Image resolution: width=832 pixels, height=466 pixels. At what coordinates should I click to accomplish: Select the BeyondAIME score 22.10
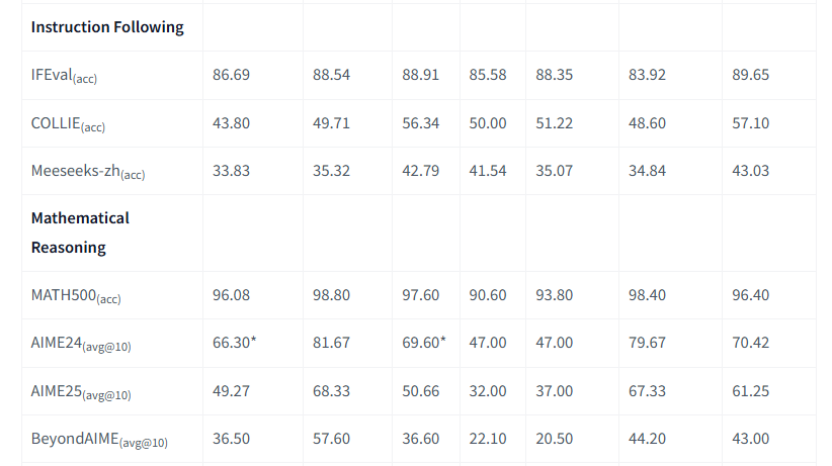point(487,439)
